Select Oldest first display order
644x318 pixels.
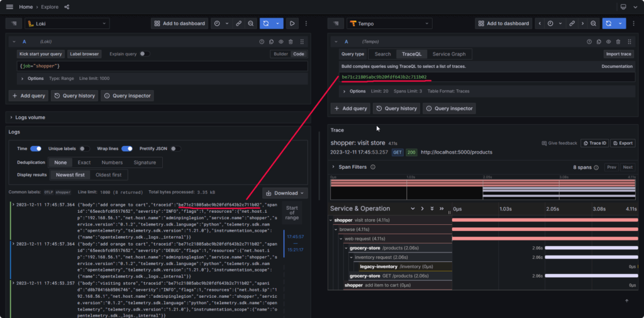click(x=108, y=175)
